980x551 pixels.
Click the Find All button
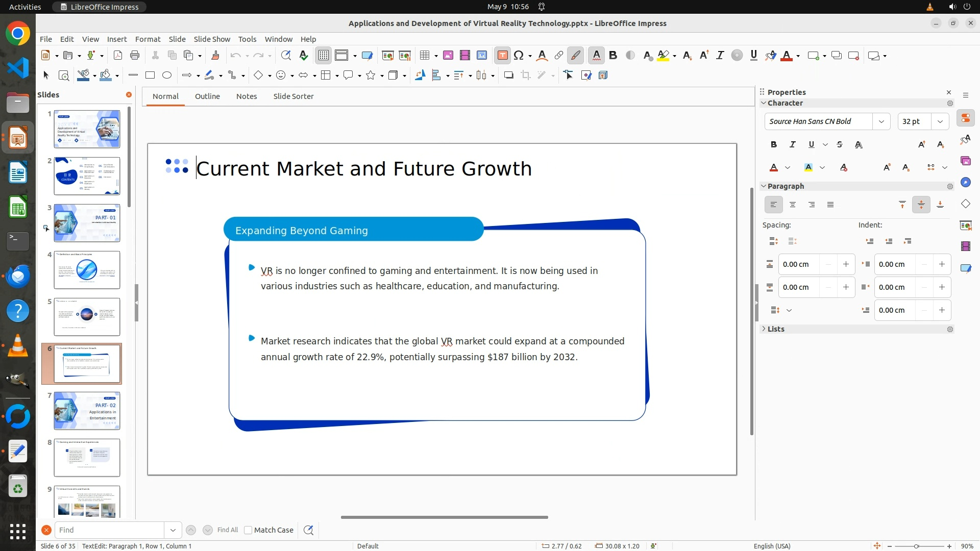click(x=227, y=530)
